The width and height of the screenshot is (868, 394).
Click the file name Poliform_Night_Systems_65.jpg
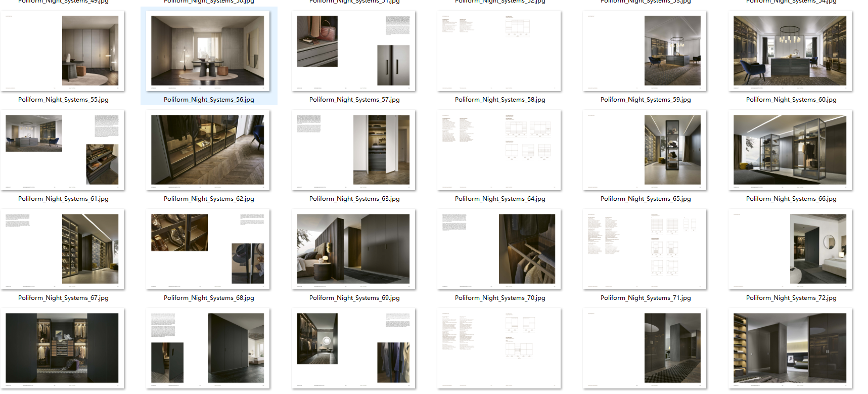coord(646,199)
